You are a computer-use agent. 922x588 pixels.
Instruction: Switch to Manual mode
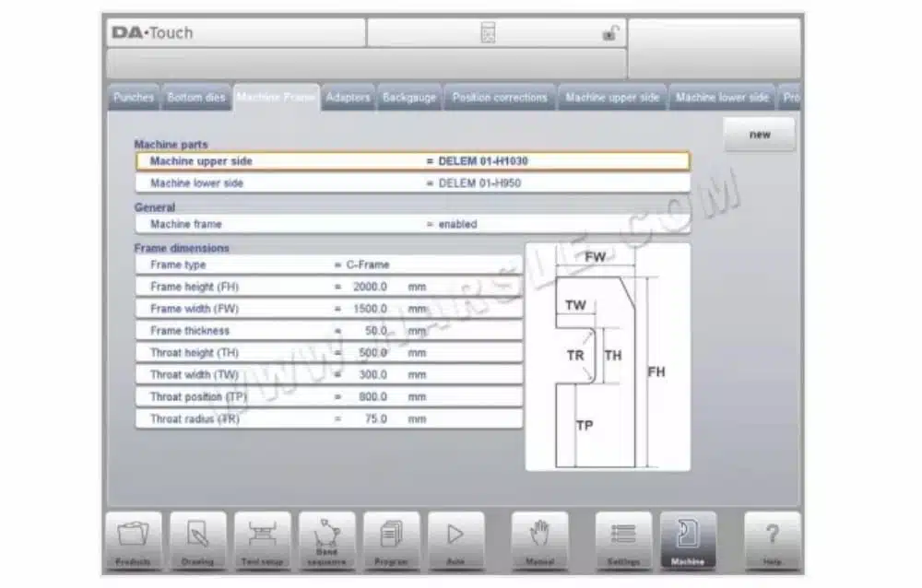pyautogui.click(x=539, y=541)
